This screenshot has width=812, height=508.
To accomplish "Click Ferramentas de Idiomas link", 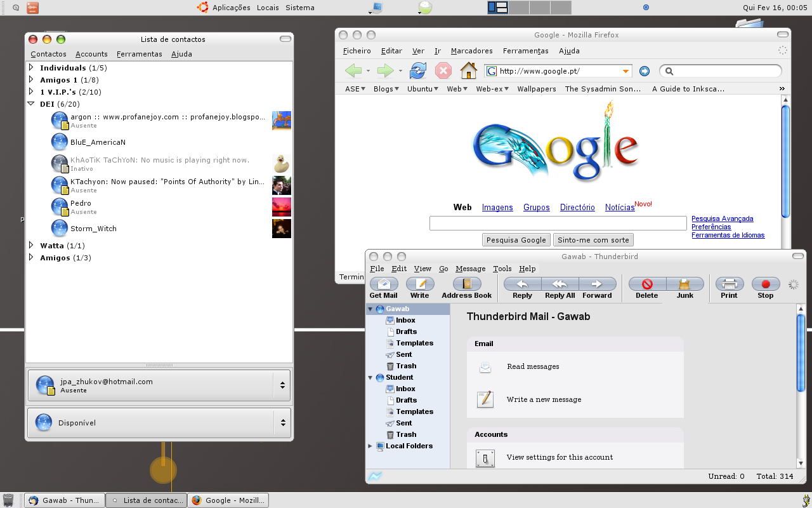I will coord(728,235).
